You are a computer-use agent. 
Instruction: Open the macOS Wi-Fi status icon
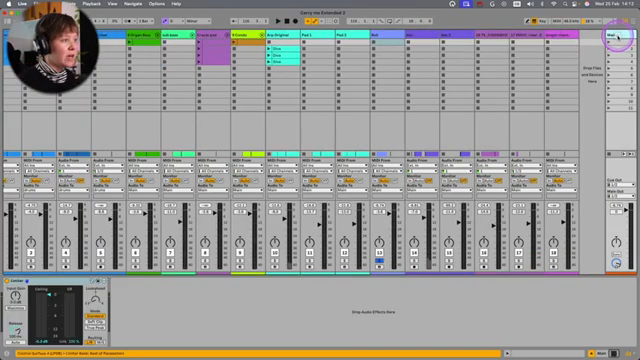(x=553, y=4)
